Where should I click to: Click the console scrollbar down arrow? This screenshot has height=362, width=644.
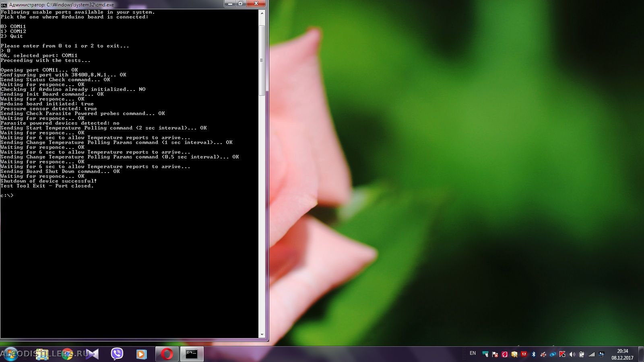[x=262, y=335]
